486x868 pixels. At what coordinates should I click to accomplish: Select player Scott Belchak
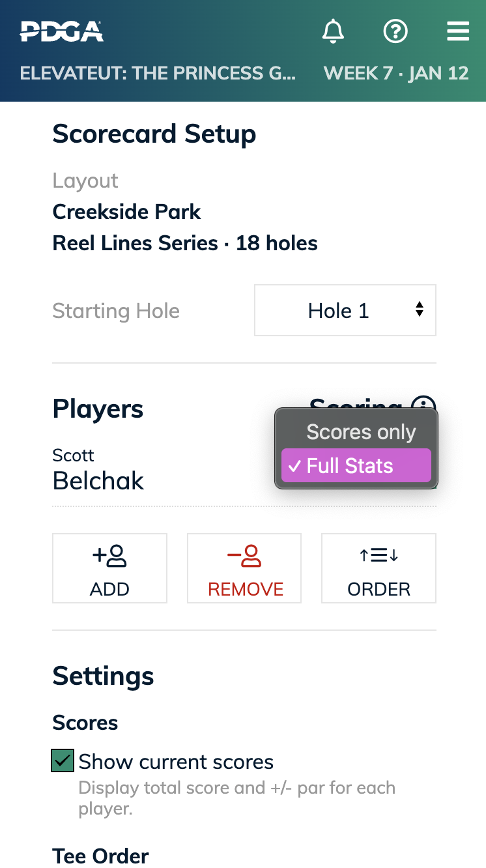(98, 469)
